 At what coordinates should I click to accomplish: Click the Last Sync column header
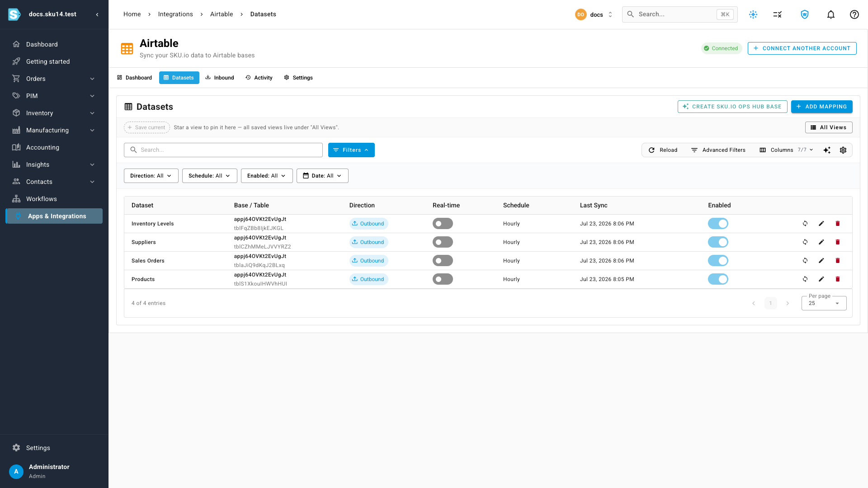click(x=594, y=205)
